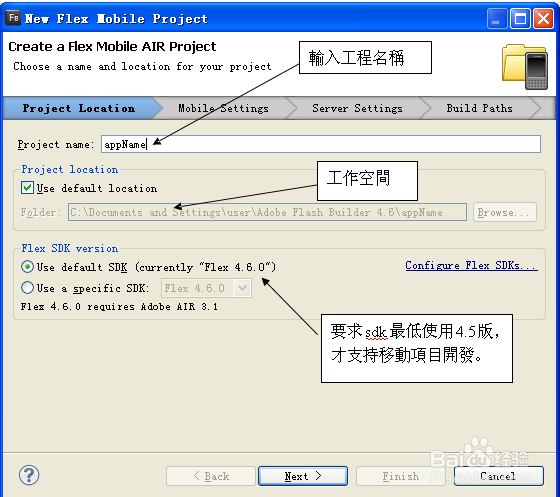Click the Folder path text field
Screen dimensions: 560x497
(x=267, y=212)
